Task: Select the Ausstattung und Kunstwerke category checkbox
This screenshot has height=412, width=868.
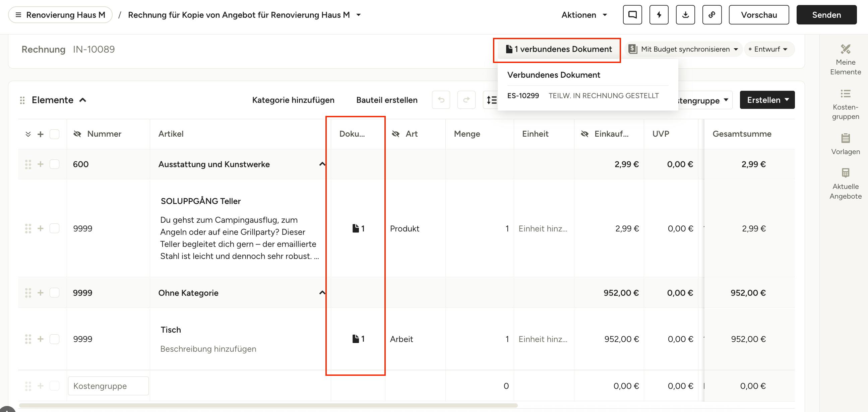Action: (54, 164)
